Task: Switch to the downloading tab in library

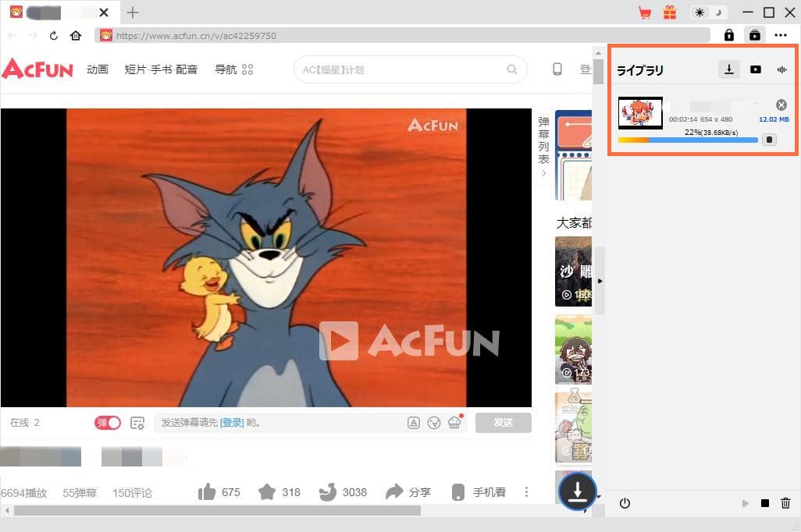Action: 728,69
